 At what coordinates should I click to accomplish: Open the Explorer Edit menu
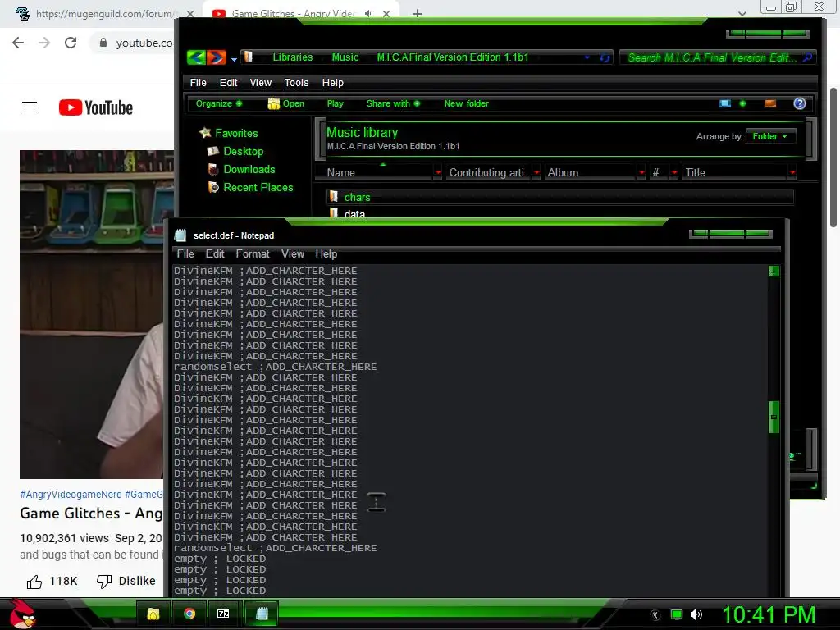point(228,83)
